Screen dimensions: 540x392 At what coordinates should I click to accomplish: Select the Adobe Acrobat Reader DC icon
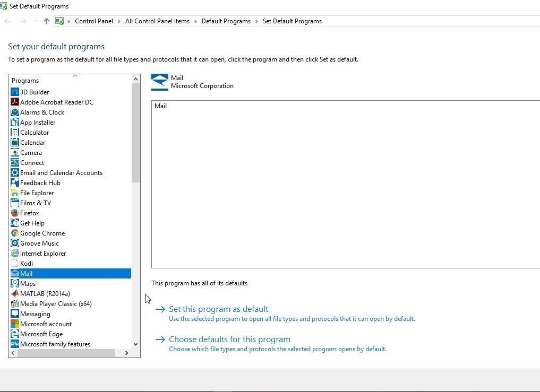pos(14,102)
